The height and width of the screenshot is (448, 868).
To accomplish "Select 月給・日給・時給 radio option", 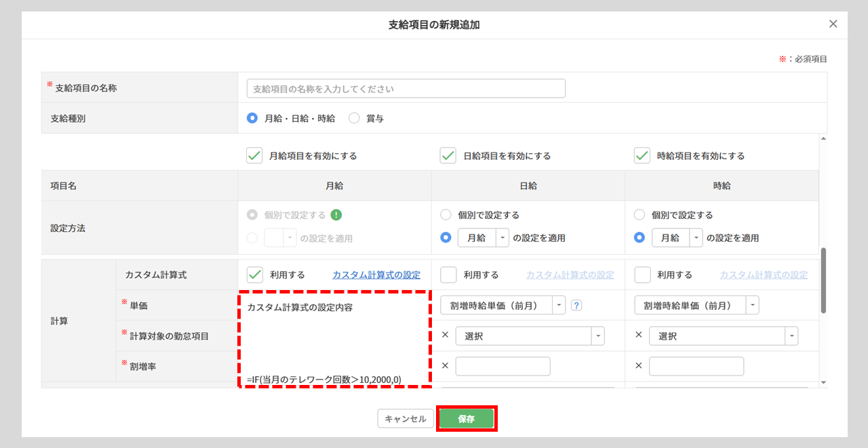I will click(252, 118).
